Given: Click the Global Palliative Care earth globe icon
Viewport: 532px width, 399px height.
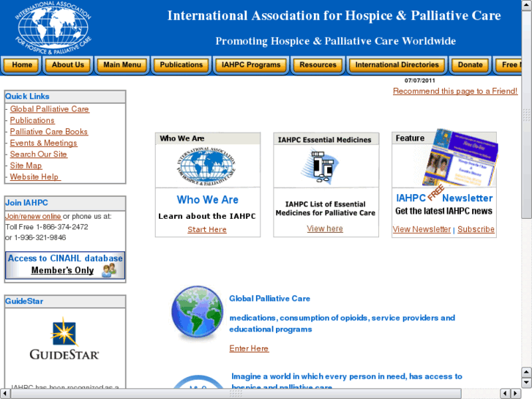Looking at the screenshot, I should point(197,312).
